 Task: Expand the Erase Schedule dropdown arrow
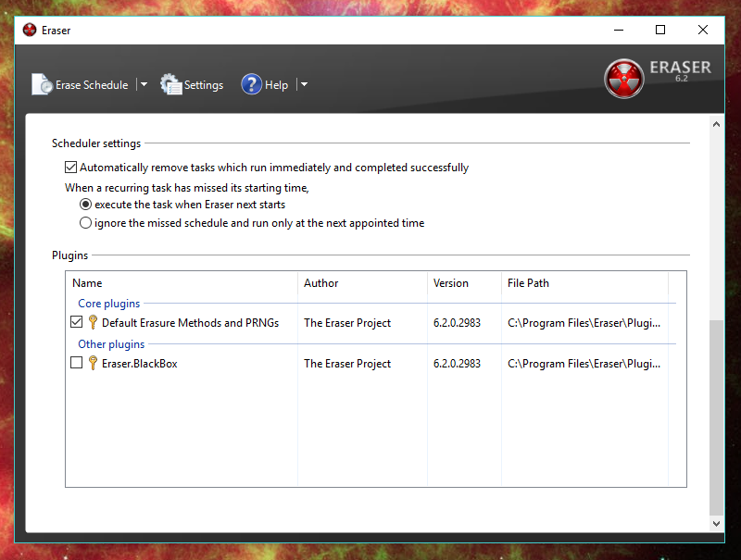tap(144, 84)
